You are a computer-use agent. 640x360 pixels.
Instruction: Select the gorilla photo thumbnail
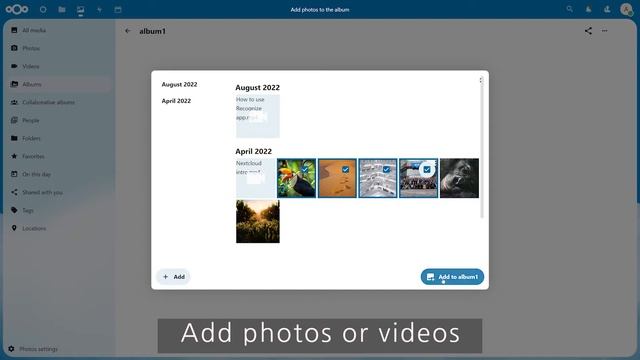459,178
